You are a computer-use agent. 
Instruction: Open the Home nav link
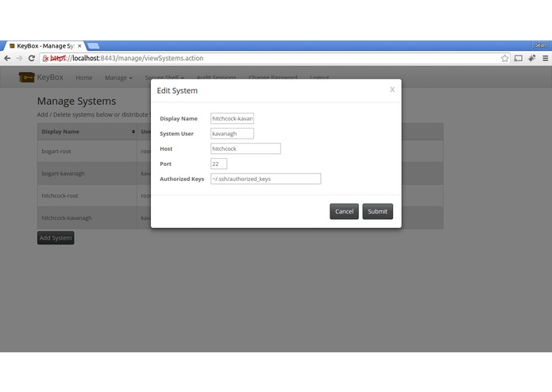click(x=83, y=78)
